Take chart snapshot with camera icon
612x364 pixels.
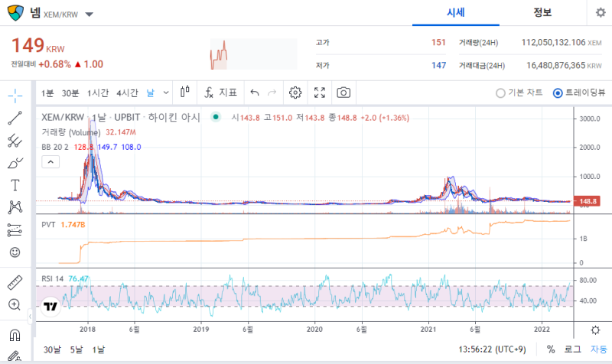pyautogui.click(x=343, y=93)
